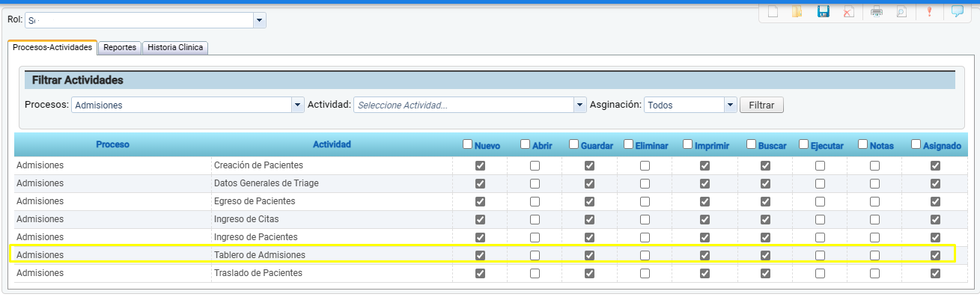Click the open folder icon
This screenshot has width=980, height=297.
click(797, 11)
